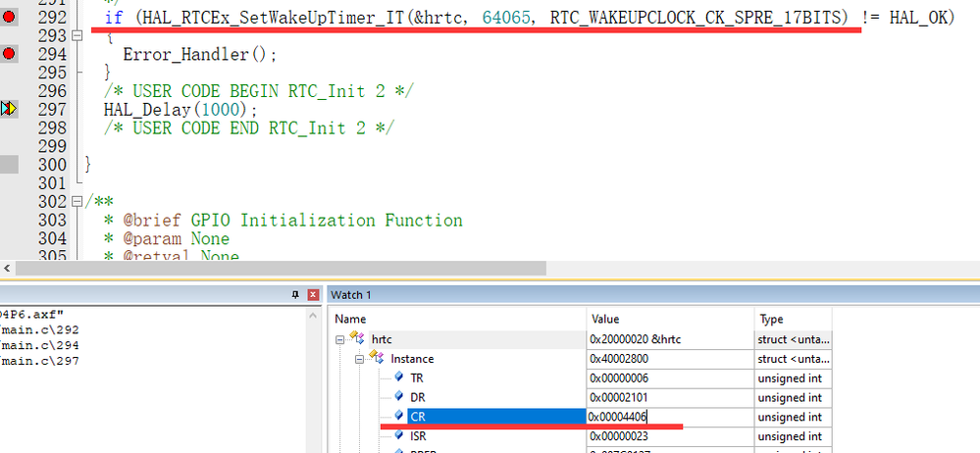Click the hrtc struct icon
Viewport: 980px width, 453px height.
pos(358,338)
